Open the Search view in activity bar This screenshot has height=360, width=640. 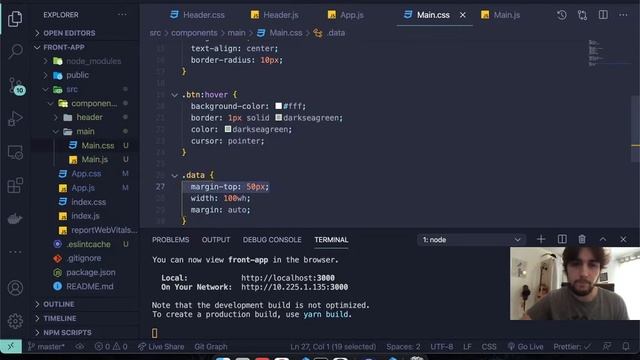[15, 51]
